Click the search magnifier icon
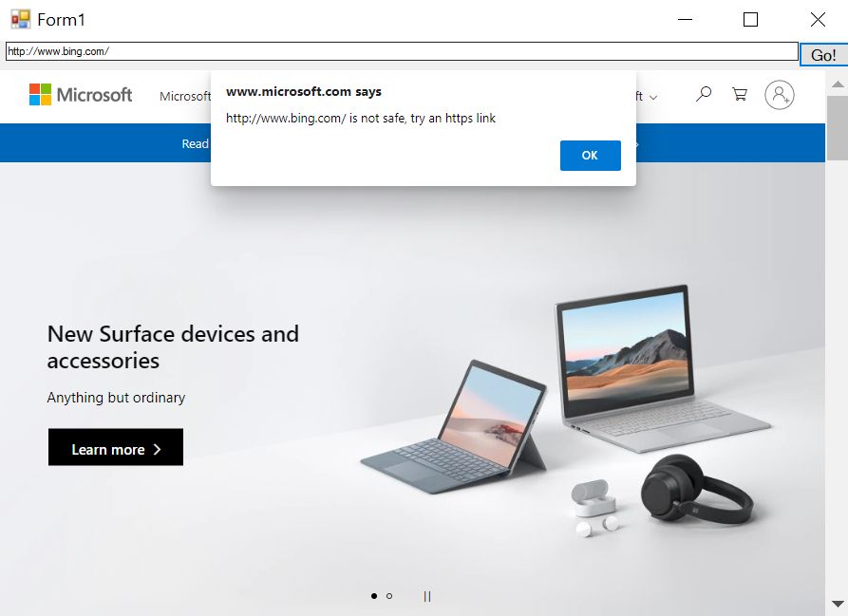Viewport: 848px width, 616px height. (703, 95)
